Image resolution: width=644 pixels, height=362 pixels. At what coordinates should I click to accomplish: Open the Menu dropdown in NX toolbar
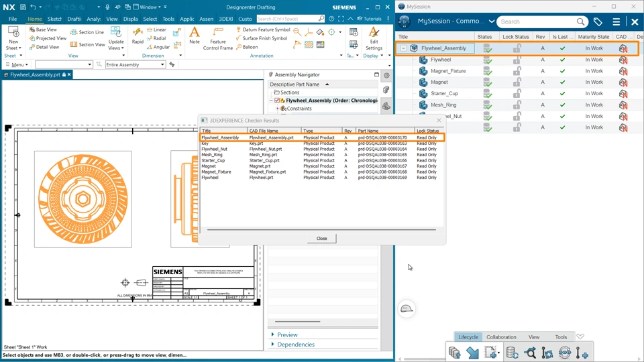17,64
